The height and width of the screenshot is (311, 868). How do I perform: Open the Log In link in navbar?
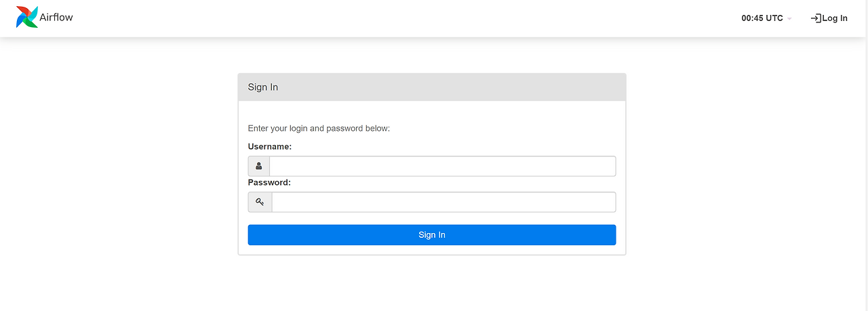click(x=835, y=18)
